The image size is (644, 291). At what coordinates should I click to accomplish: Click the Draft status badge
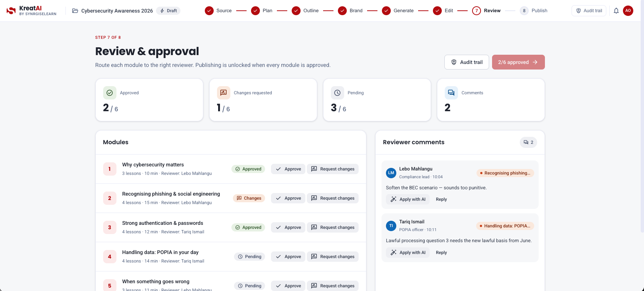pyautogui.click(x=168, y=11)
